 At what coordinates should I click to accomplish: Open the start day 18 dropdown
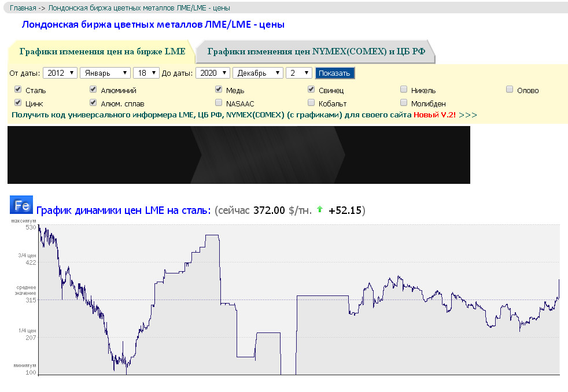click(146, 73)
